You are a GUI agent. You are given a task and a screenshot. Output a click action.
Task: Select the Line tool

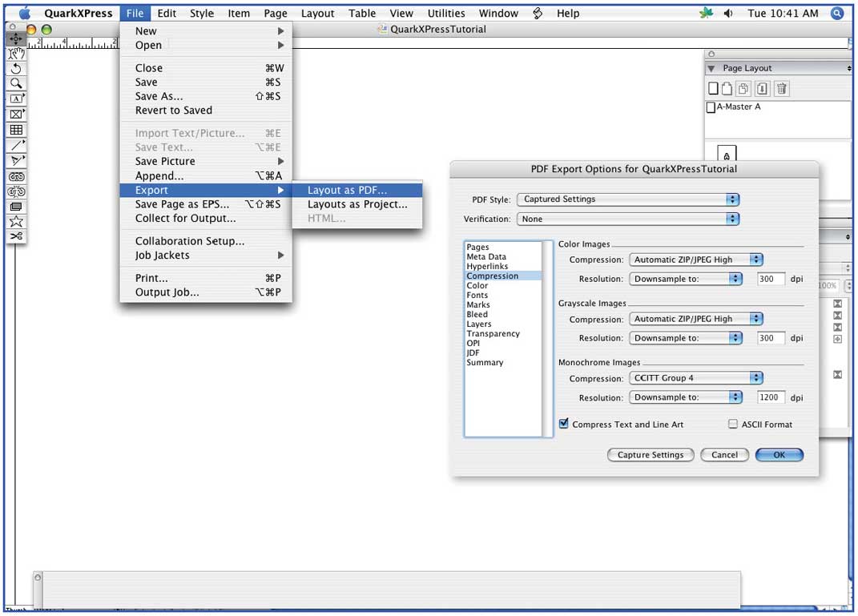pos(16,145)
